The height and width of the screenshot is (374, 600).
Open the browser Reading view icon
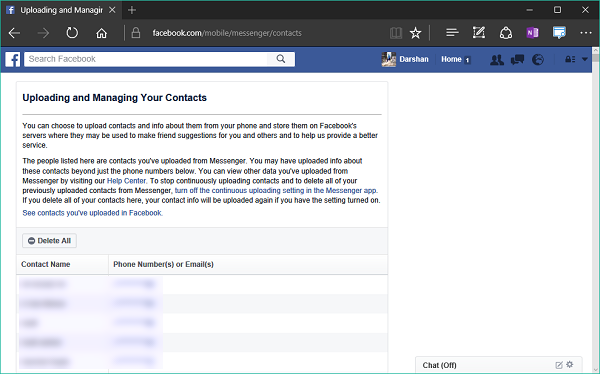[x=396, y=33]
